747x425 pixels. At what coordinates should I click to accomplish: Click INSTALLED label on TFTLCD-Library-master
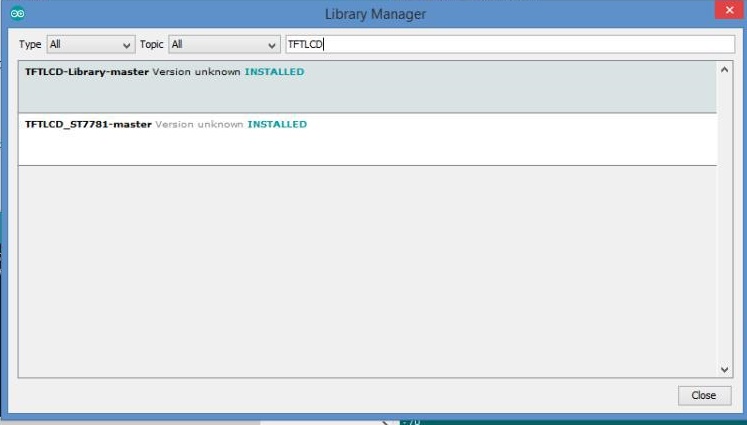pyautogui.click(x=274, y=72)
